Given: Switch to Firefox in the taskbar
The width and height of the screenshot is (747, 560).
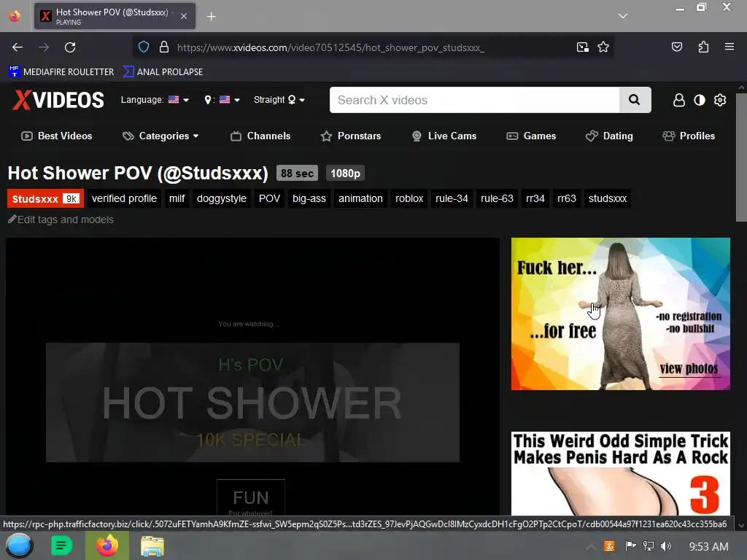Looking at the screenshot, I should point(107,545).
